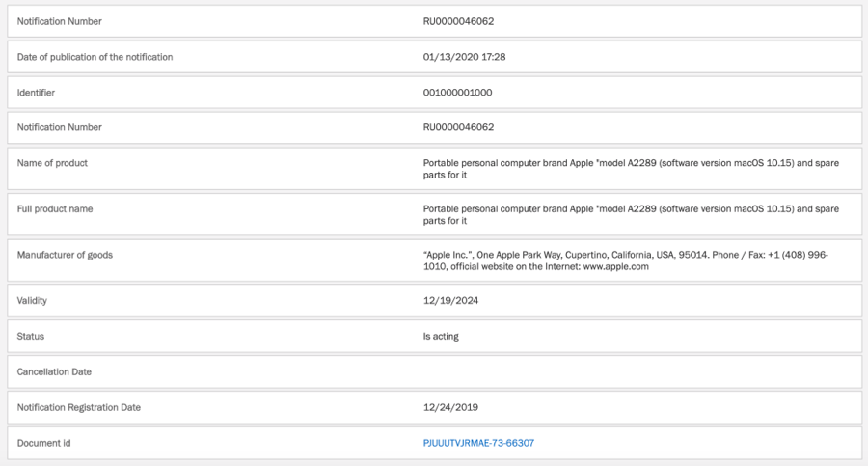Click the 'Full product name' label
This screenshot has height=466, width=868.
pyautogui.click(x=55, y=209)
